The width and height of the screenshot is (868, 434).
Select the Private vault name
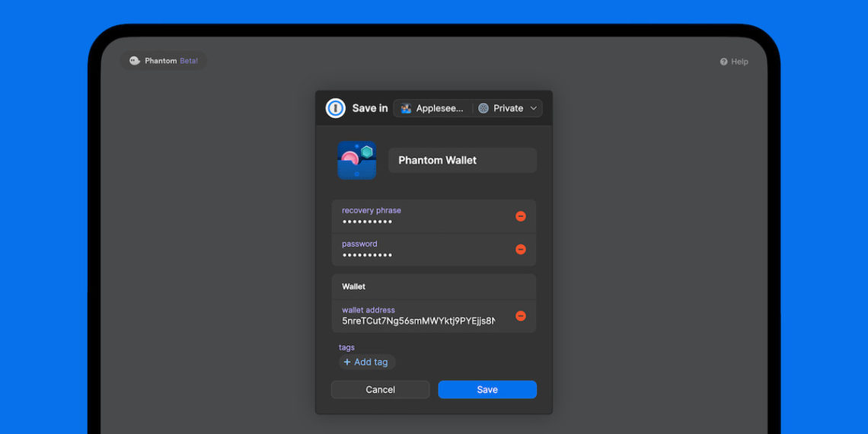[508, 108]
